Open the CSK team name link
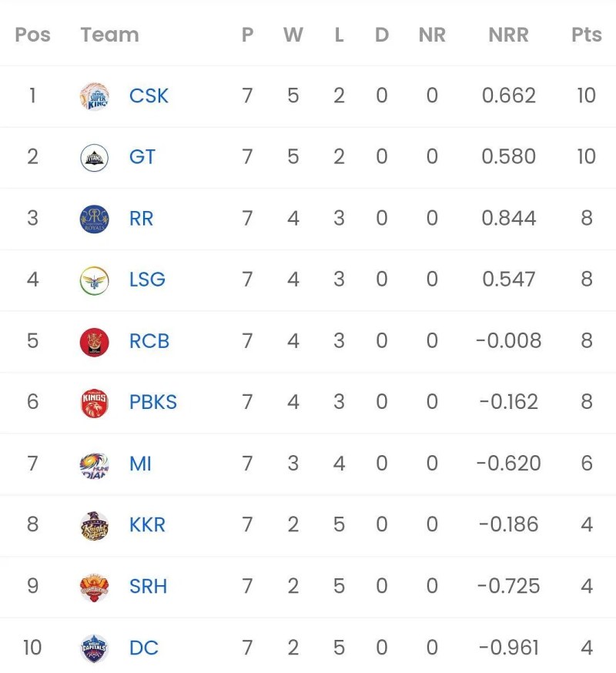The width and height of the screenshot is (616, 673). 149,96
